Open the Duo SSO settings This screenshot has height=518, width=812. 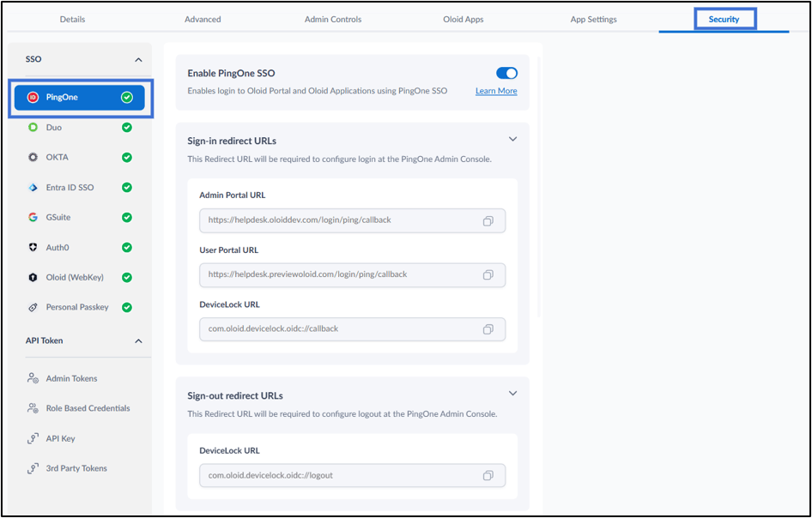click(x=79, y=127)
